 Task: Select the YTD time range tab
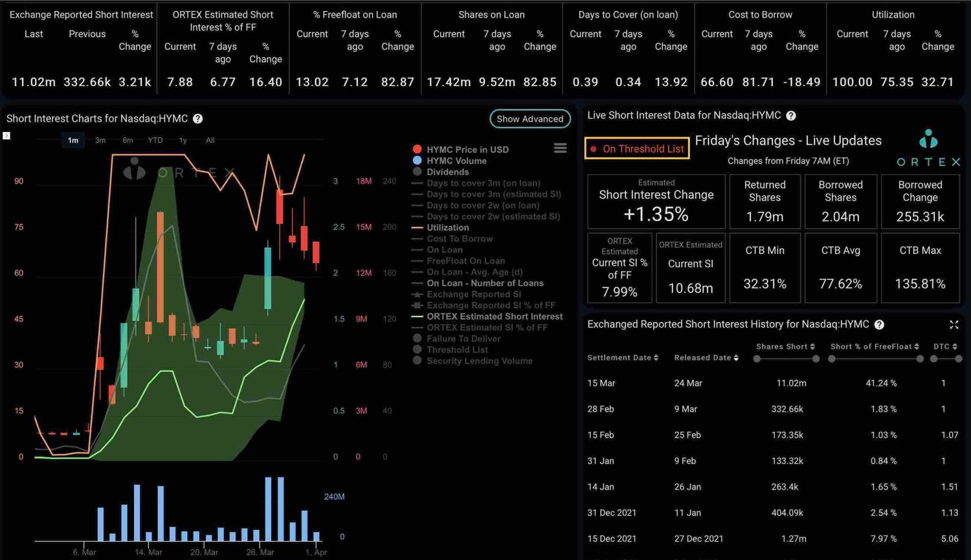155,140
